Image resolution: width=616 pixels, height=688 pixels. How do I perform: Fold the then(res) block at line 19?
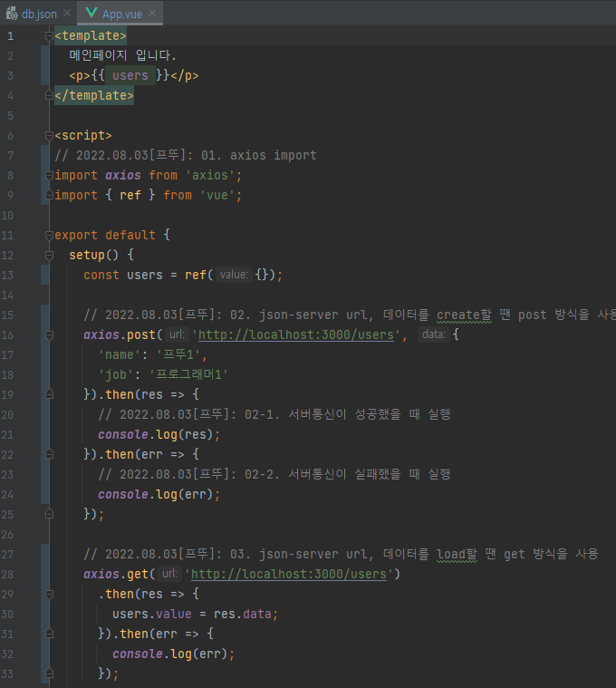[x=49, y=394]
